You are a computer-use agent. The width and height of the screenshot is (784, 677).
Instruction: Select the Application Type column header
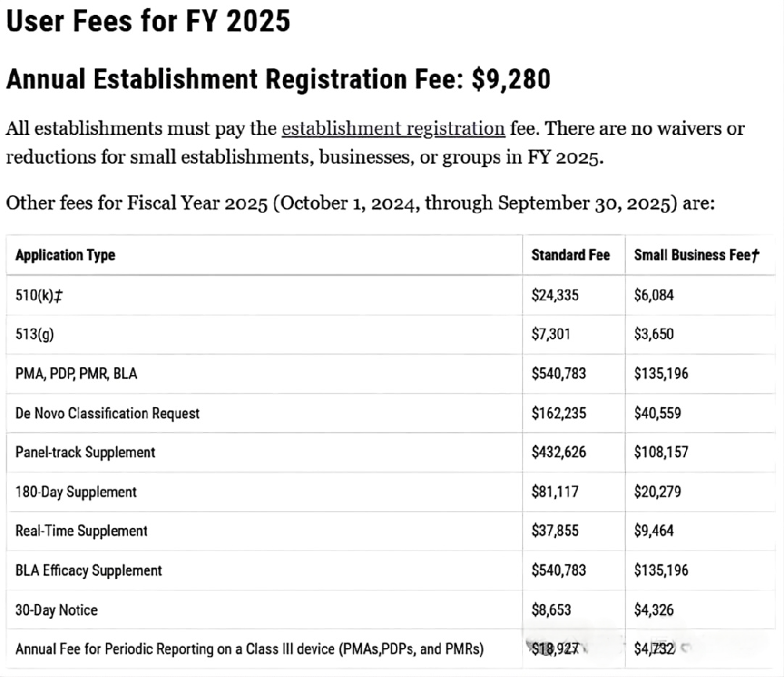pyautogui.click(x=65, y=255)
